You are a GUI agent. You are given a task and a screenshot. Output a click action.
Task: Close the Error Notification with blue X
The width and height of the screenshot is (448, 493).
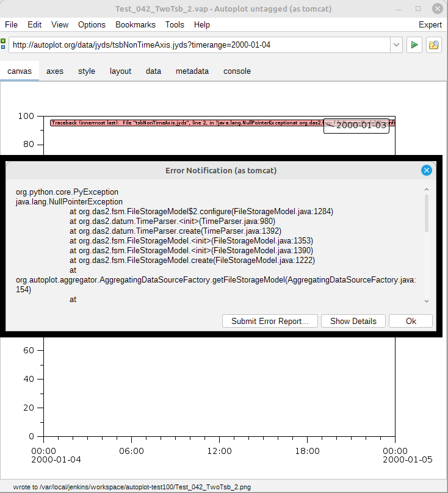pyautogui.click(x=427, y=170)
